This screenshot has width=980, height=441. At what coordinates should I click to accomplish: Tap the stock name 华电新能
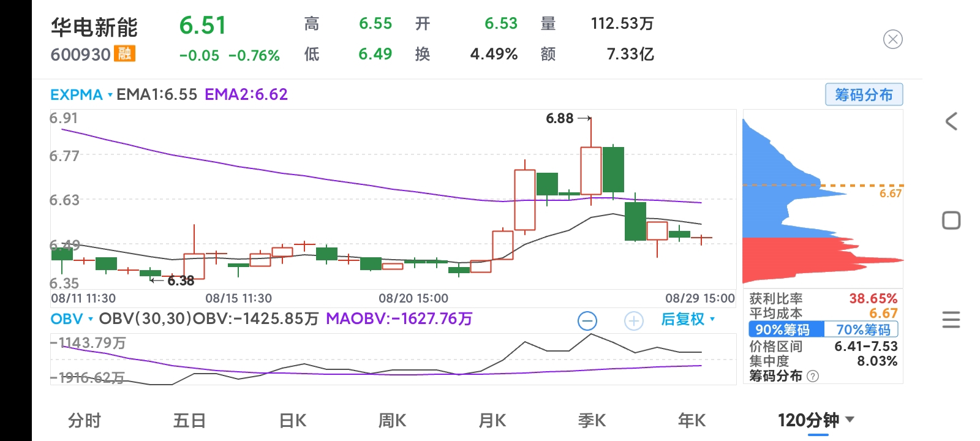click(x=94, y=28)
